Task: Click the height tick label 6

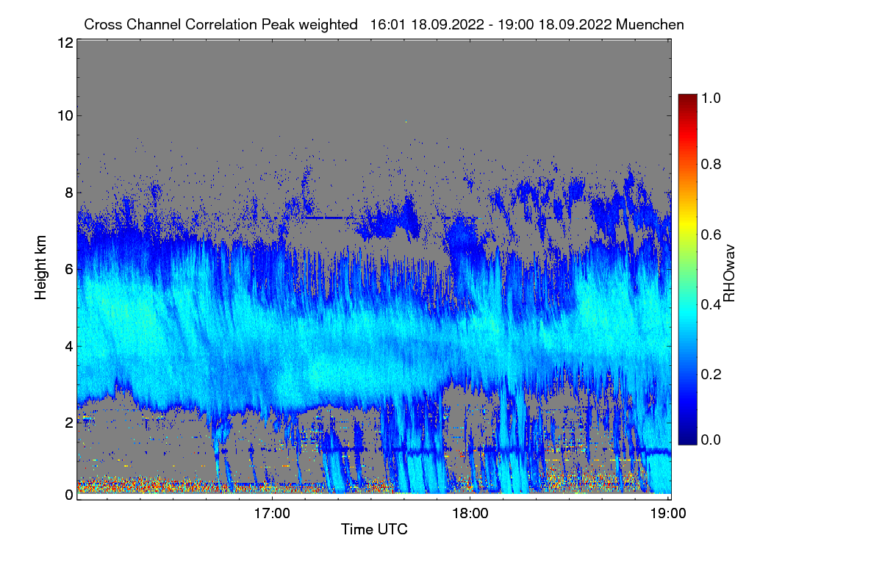Action: 68,269
